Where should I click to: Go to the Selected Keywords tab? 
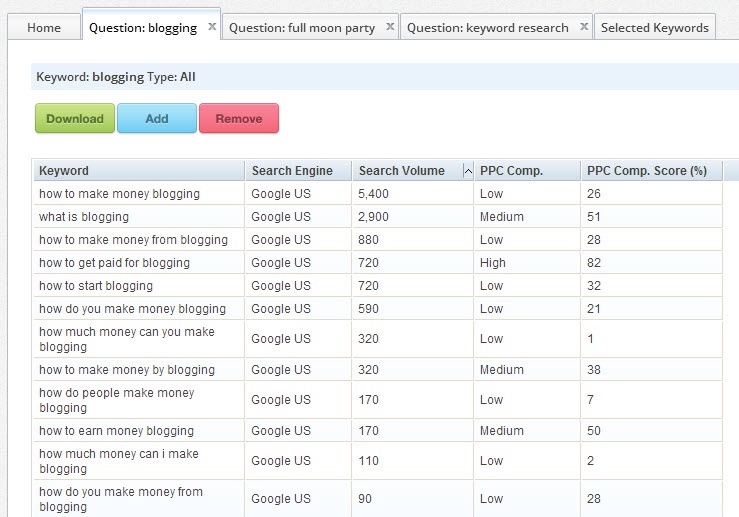[x=655, y=28]
